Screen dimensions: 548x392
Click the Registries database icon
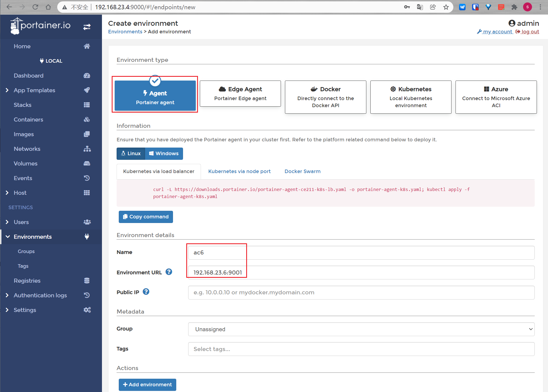[87, 281]
